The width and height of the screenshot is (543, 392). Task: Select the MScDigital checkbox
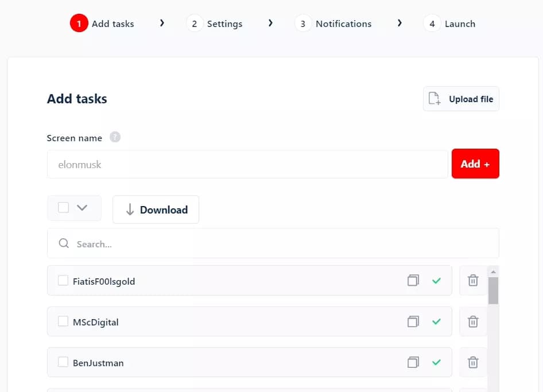click(x=63, y=321)
